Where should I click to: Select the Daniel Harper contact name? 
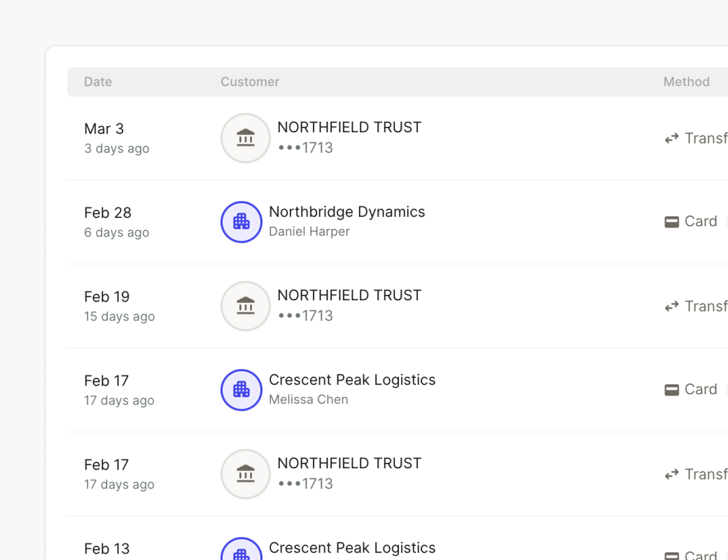click(x=309, y=232)
